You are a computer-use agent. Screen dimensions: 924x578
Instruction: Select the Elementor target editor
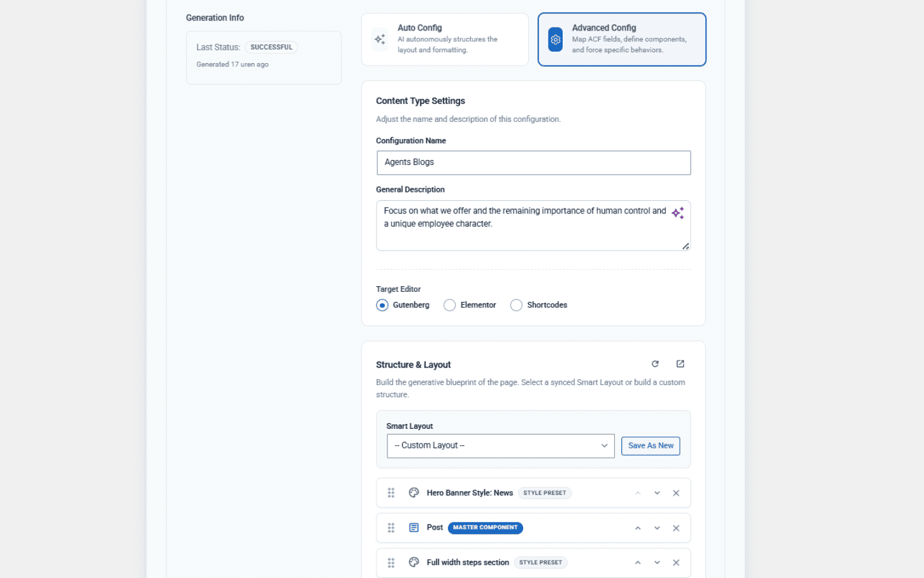coord(450,305)
